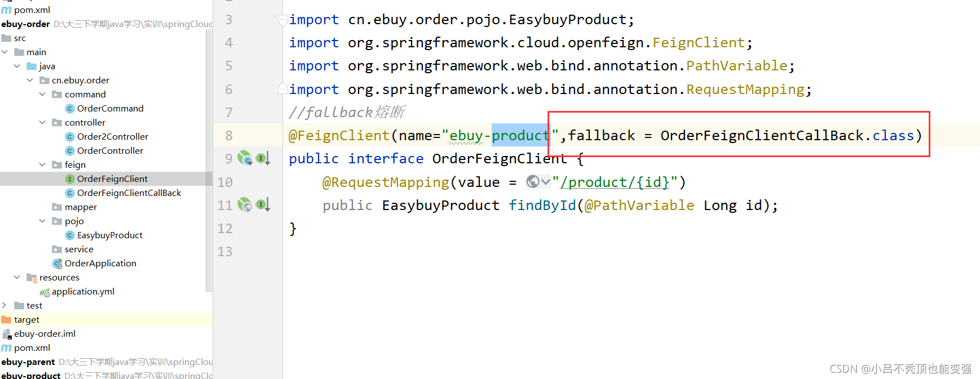Click project tree vertical scrollbar
Image resolution: width=980 pixels, height=379 pixels.
[209, 160]
